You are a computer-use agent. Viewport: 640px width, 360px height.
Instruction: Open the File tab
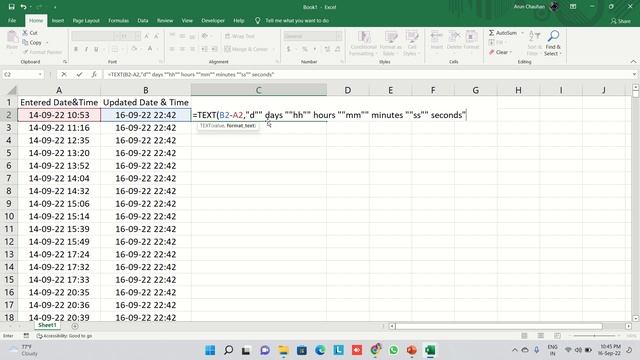point(12,20)
